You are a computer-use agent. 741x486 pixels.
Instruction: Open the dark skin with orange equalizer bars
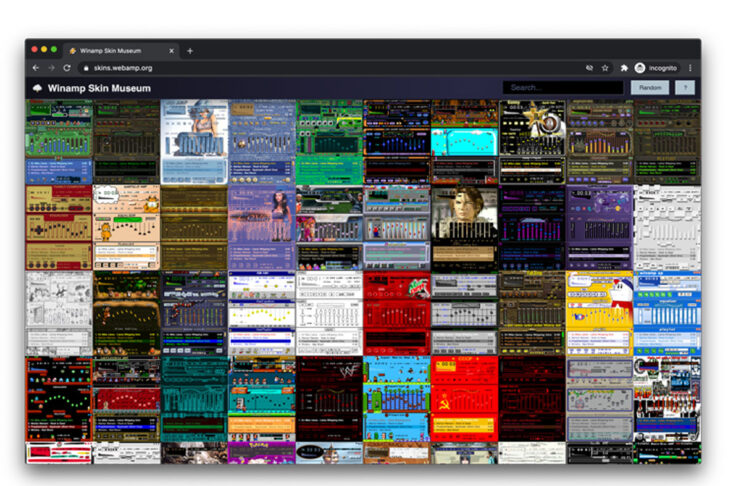(600, 142)
